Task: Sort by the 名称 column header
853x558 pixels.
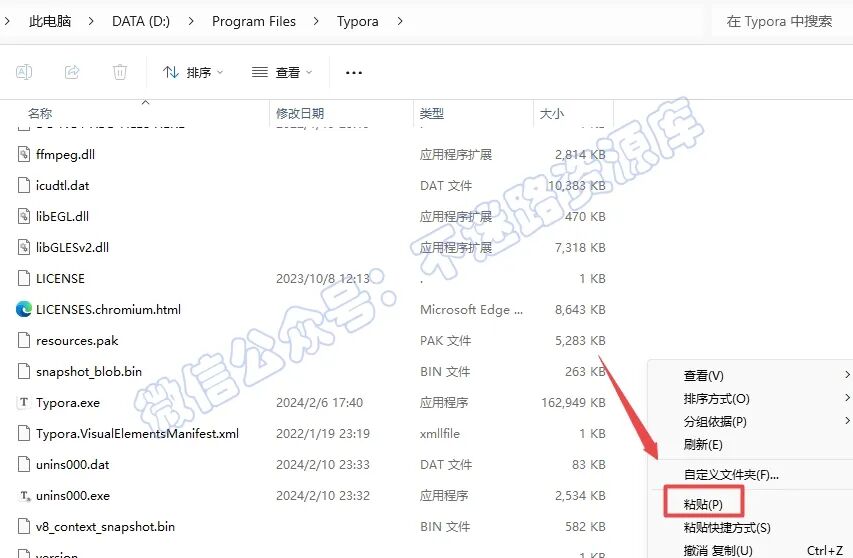Action: 40,113
